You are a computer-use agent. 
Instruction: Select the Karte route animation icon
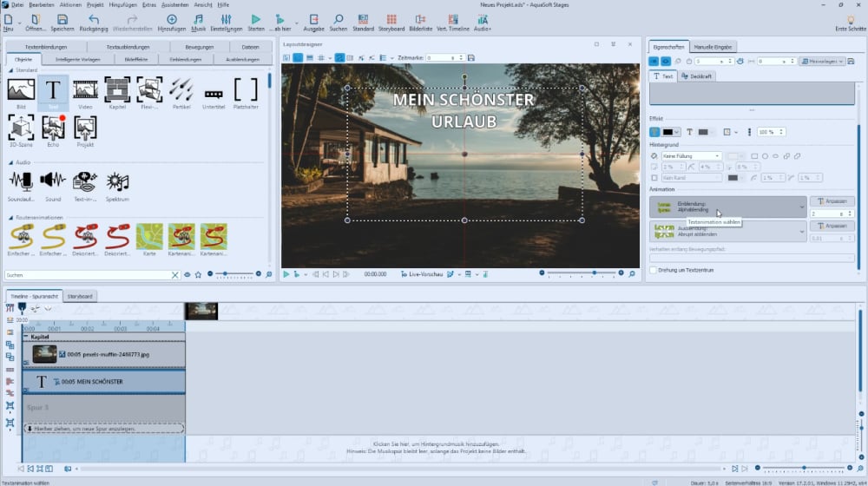coord(149,237)
